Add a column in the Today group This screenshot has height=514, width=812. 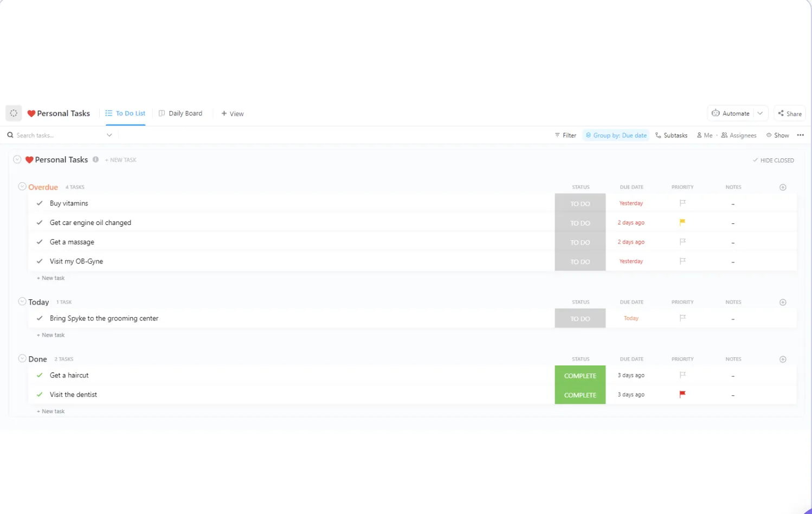(783, 302)
